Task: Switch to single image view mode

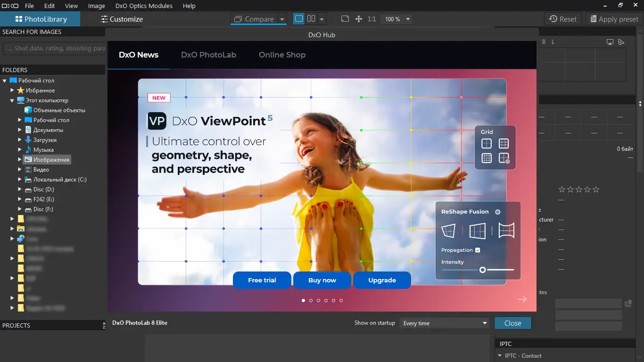Action: tap(298, 19)
